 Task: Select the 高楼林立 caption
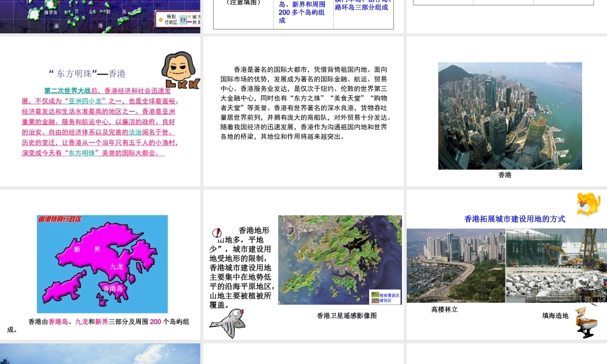pos(444,309)
